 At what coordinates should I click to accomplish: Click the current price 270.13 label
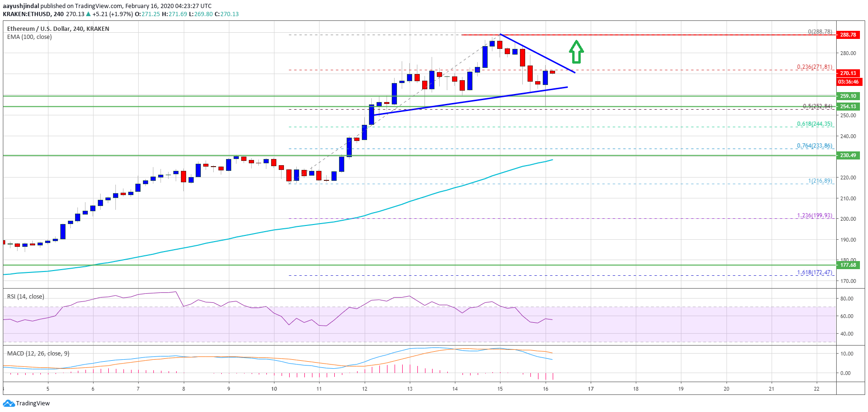coord(848,73)
